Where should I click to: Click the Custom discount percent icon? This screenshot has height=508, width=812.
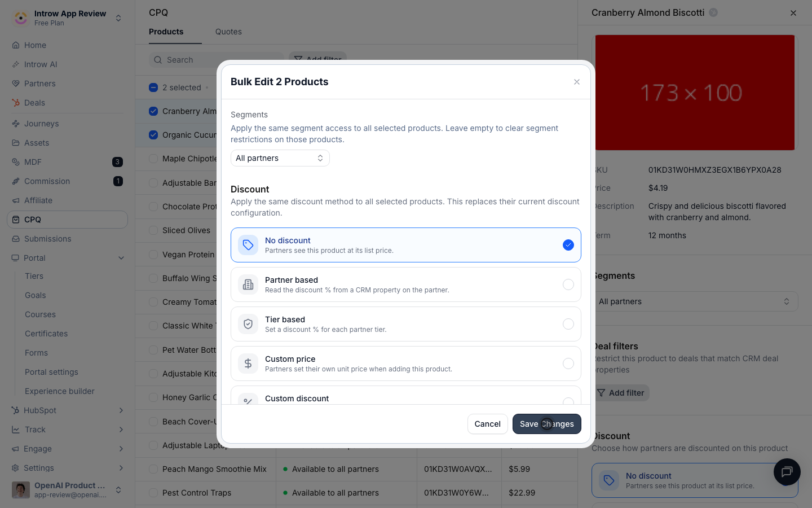248,399
